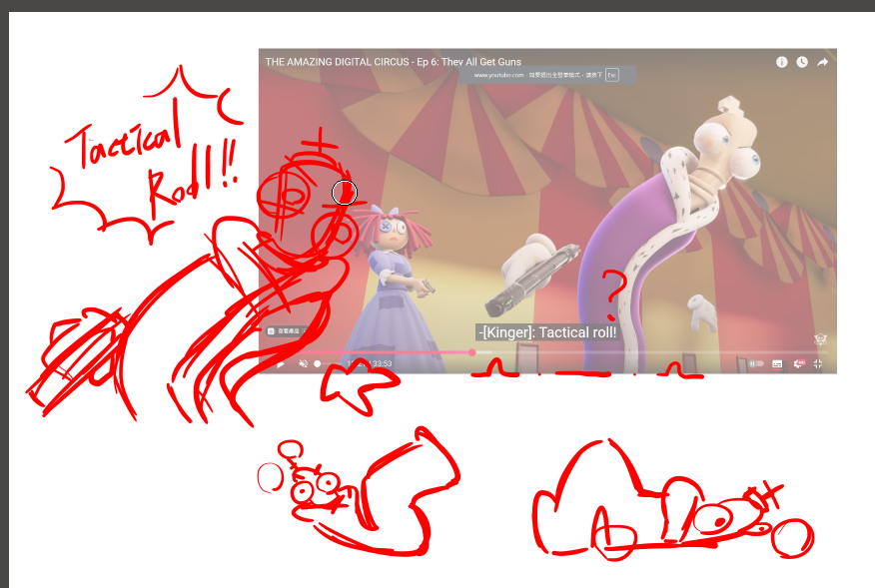
Task: Click the Share arrow icon
Action: click(x=823, y=62)
